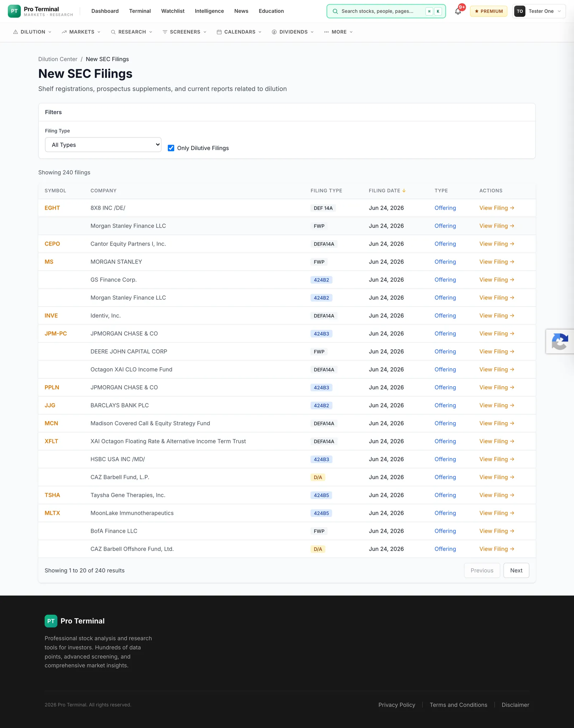Click the 424B5 badge for MoonLake Immunotherapeutics
574x728 pixels.
coord(321,513)
